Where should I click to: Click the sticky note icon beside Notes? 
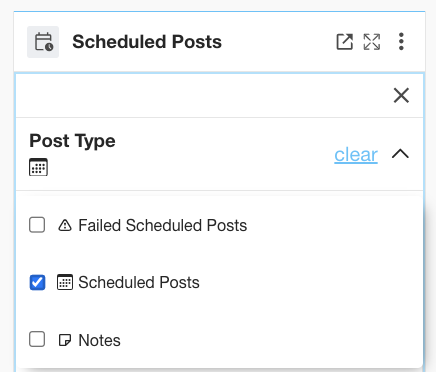pos(65,340)
